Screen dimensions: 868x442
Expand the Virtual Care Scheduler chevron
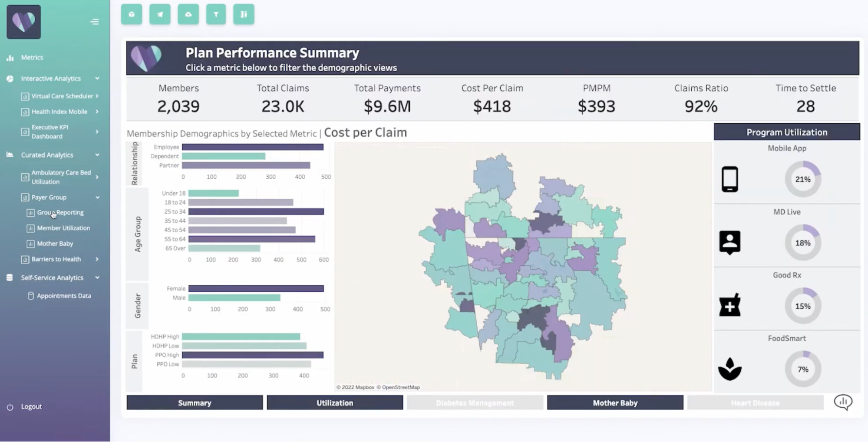[x=97, y=96]
